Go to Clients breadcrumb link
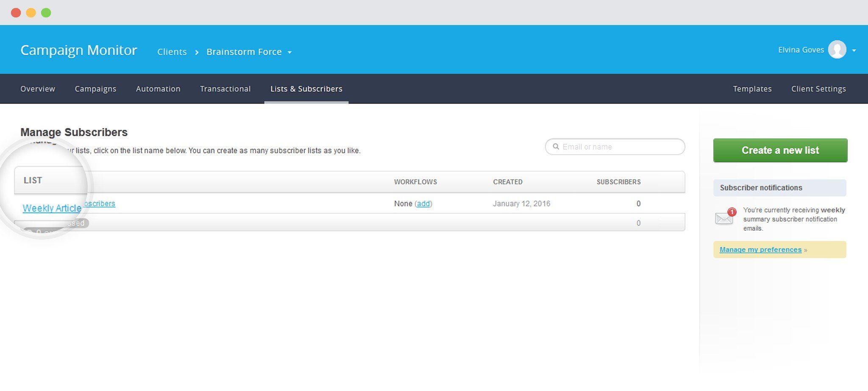The image size is (868, 391). point(172,52)
